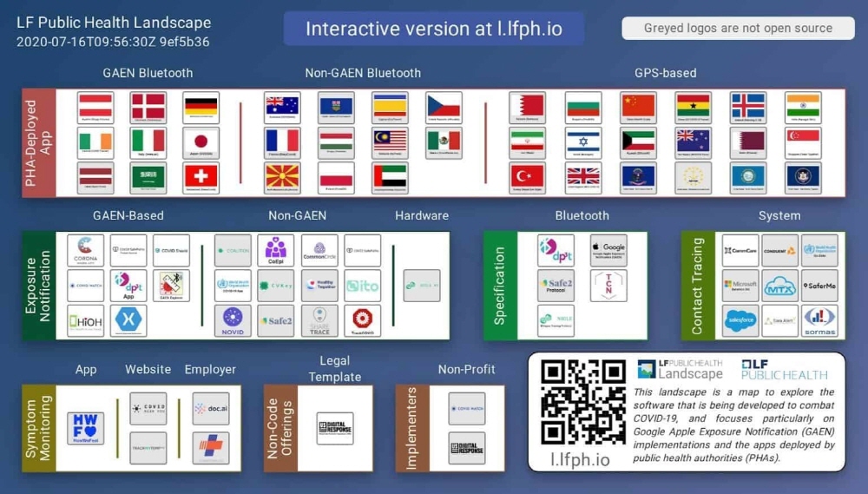Click the Interactive version at l.lfph.io banner
Viewport: 868px width, 494px height.
tap(433, 29)
